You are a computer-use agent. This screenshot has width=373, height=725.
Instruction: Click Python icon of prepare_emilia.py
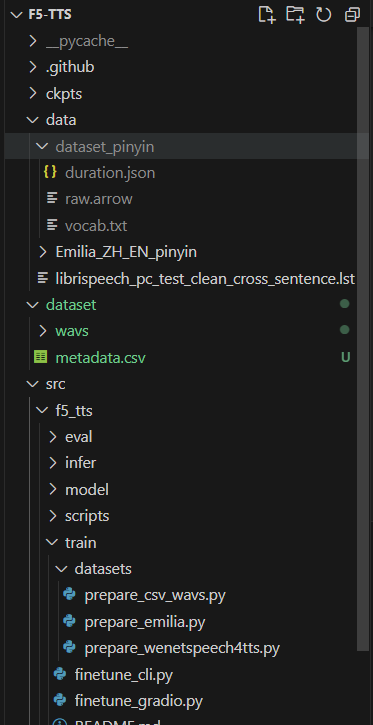(x=69, y=621)
